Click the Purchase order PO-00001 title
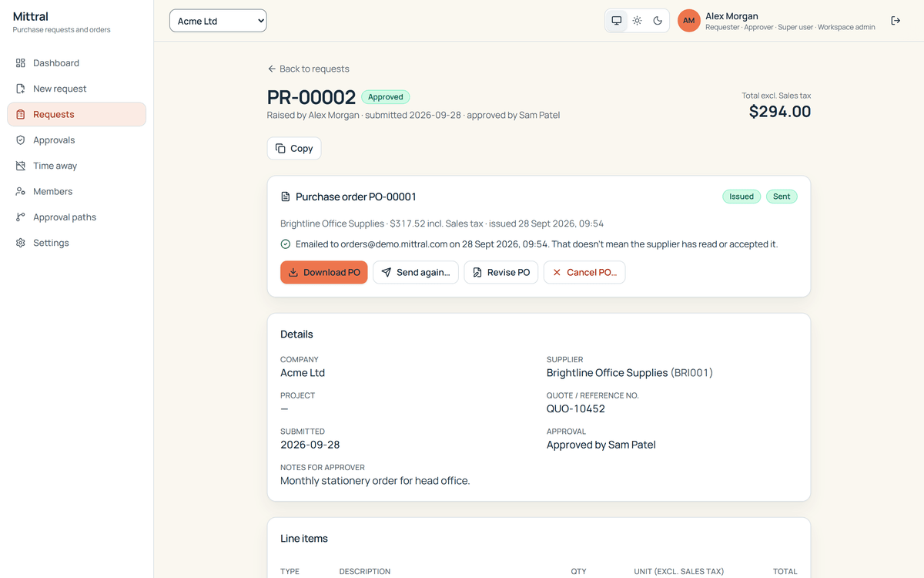 pyautogui.click(x=356, y=197)
